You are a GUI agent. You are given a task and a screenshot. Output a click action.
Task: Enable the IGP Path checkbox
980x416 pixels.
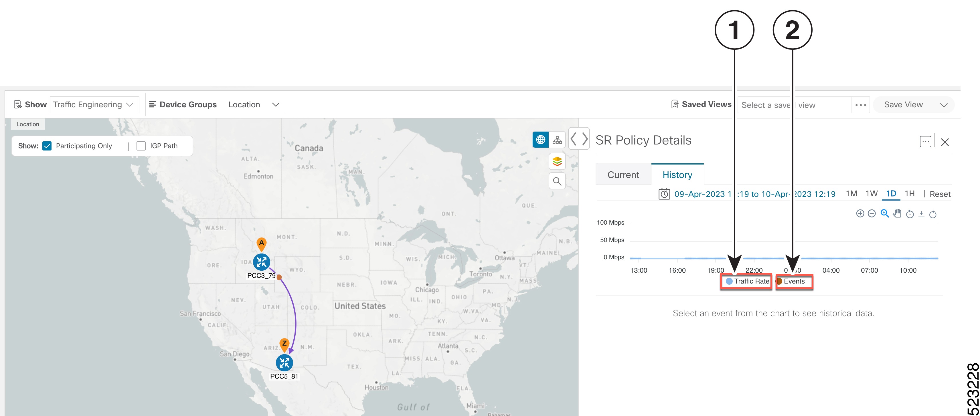point(141,146)
